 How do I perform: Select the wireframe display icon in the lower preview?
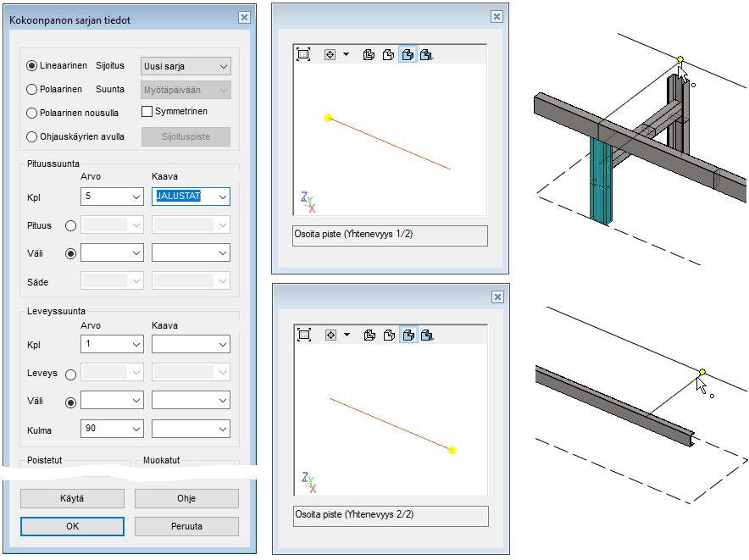point(369,335)
